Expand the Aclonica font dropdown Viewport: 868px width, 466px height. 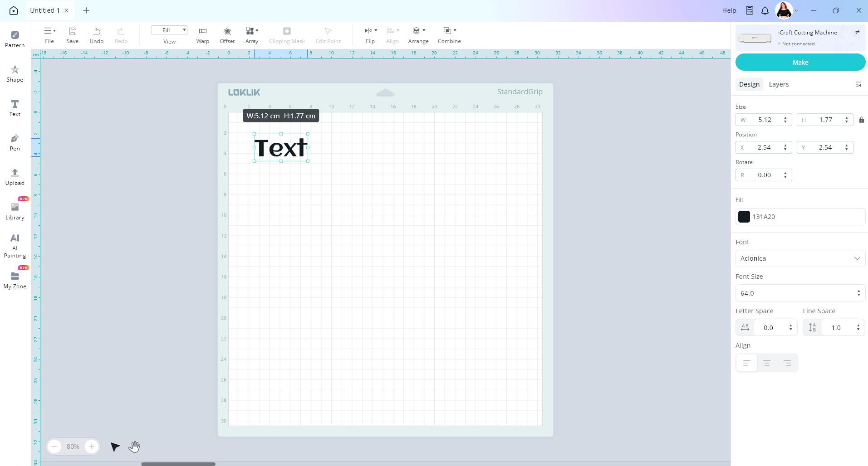800,258
